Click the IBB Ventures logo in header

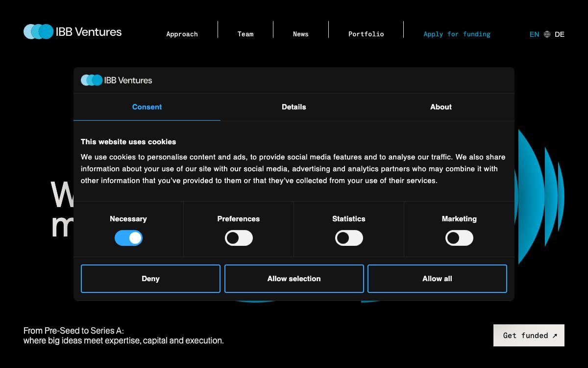[73, 32]
